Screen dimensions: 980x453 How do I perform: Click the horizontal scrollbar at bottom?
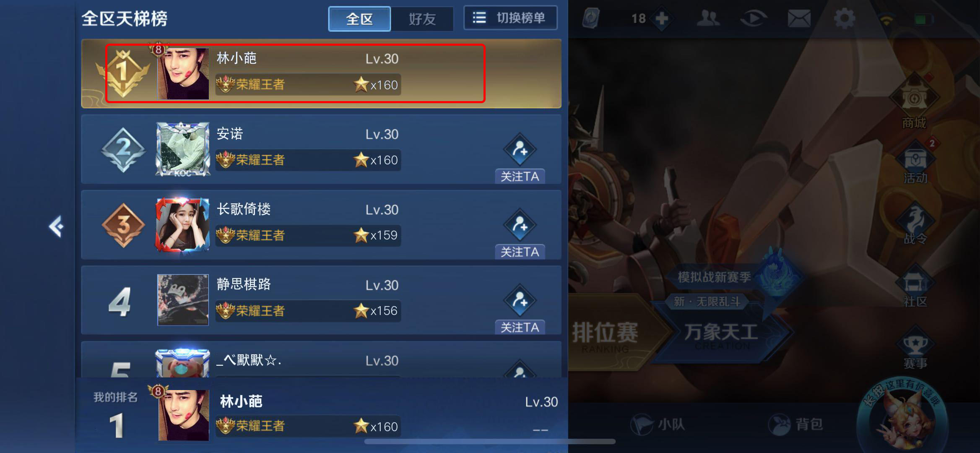click(x=490, y=441)
